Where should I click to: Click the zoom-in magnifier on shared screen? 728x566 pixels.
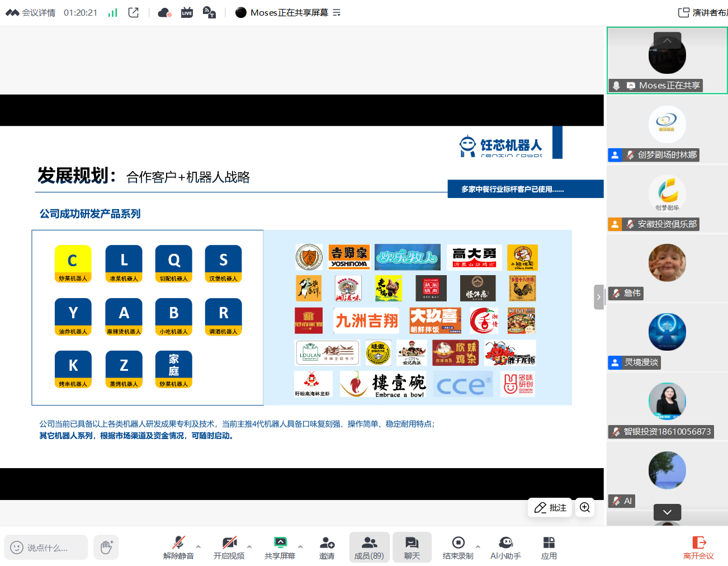coord(585,507)
